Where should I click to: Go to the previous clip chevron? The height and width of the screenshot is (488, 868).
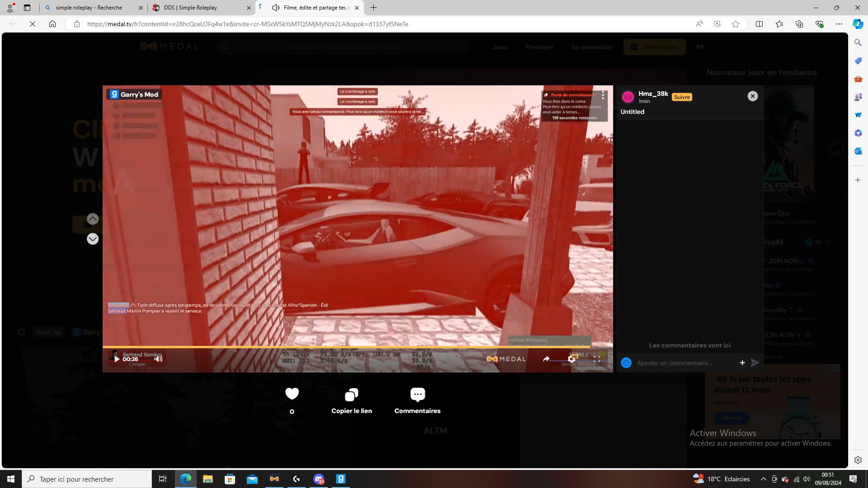coord(93,219)
